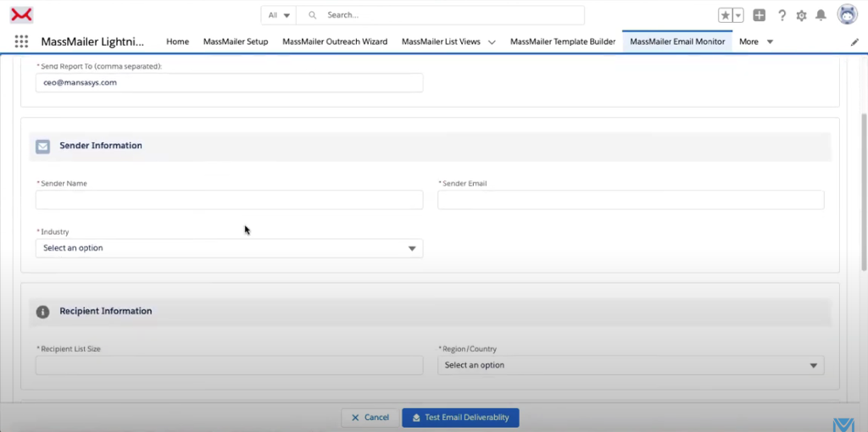This screenshot has width=868, height=432.
Task: Click the Favorites star icon
Action: pyautogui.click(x=725, y=15)
